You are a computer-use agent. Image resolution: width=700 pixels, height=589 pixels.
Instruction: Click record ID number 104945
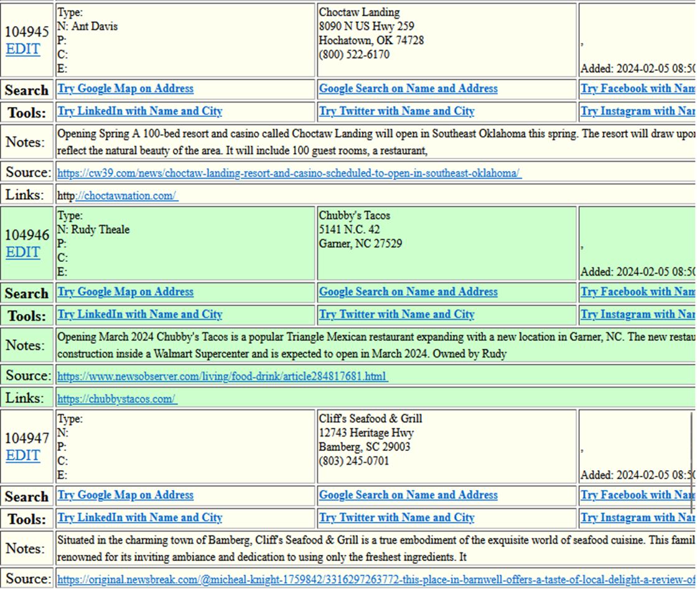(27, 32)
